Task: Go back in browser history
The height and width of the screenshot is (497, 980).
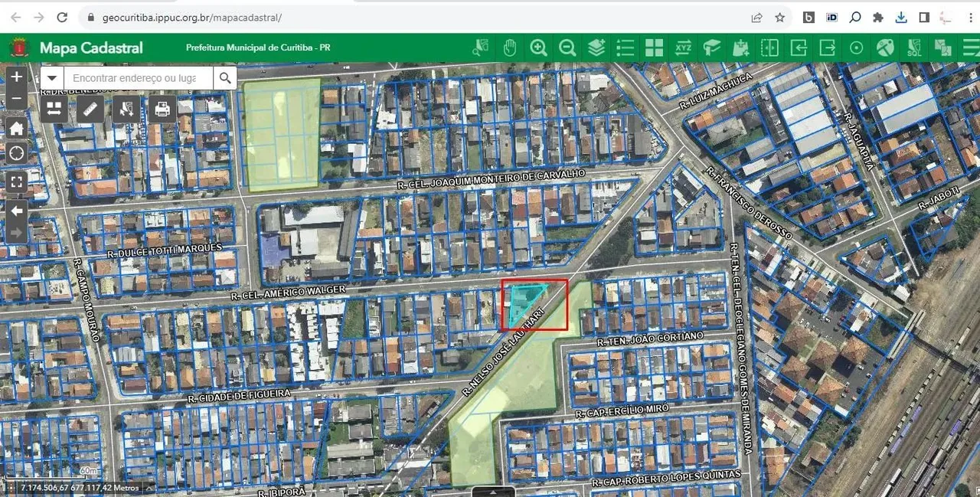Action: [17, 17]
